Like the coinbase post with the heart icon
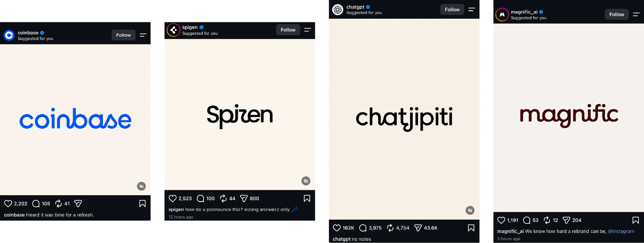Viewport: 644px width, 243px height. [8, 204]
